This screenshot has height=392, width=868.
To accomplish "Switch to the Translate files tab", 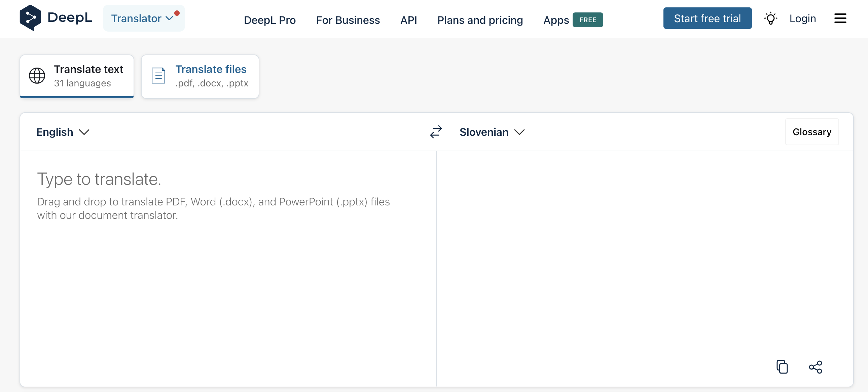I will [x=200, y=76].
